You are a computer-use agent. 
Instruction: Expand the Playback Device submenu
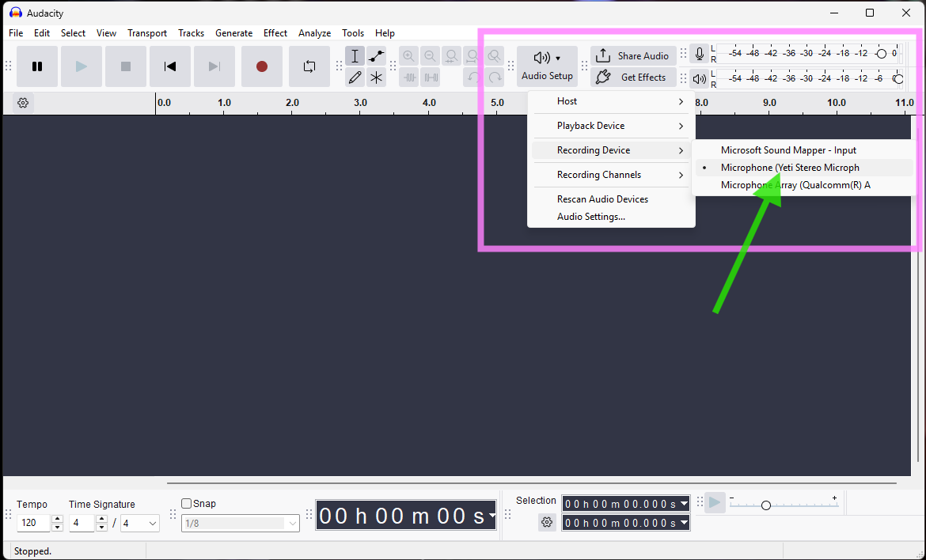click(x=609, y=126)
